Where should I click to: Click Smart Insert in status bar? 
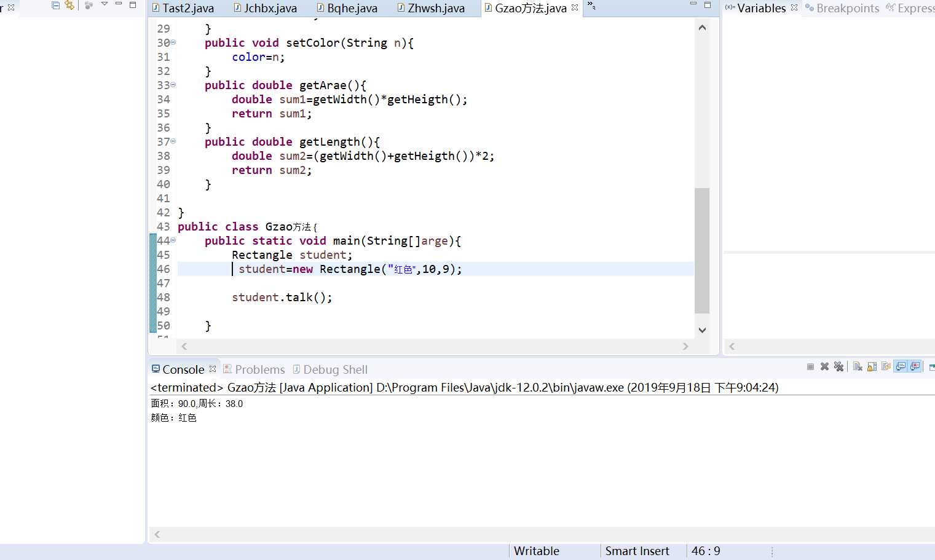click(637, 551)
